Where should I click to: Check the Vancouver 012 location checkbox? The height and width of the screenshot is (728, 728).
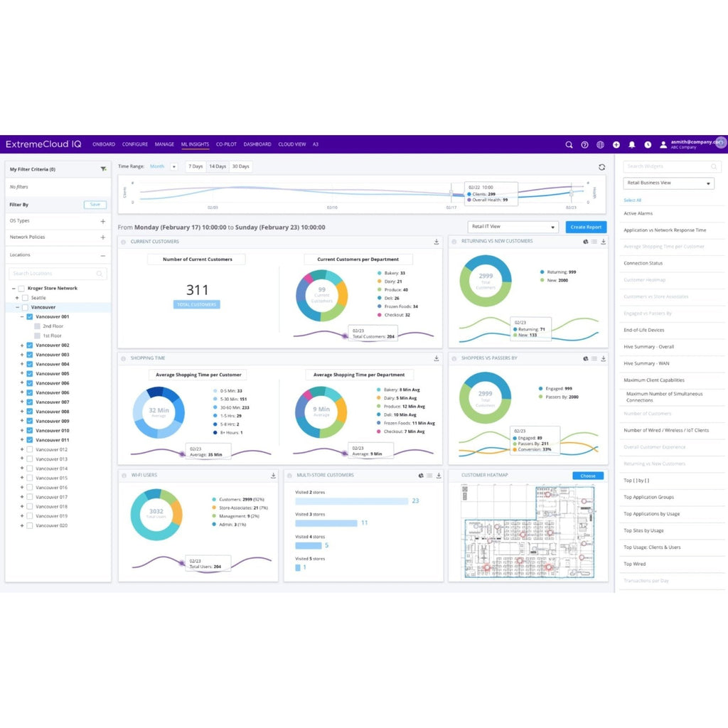[x=30, y=449]
